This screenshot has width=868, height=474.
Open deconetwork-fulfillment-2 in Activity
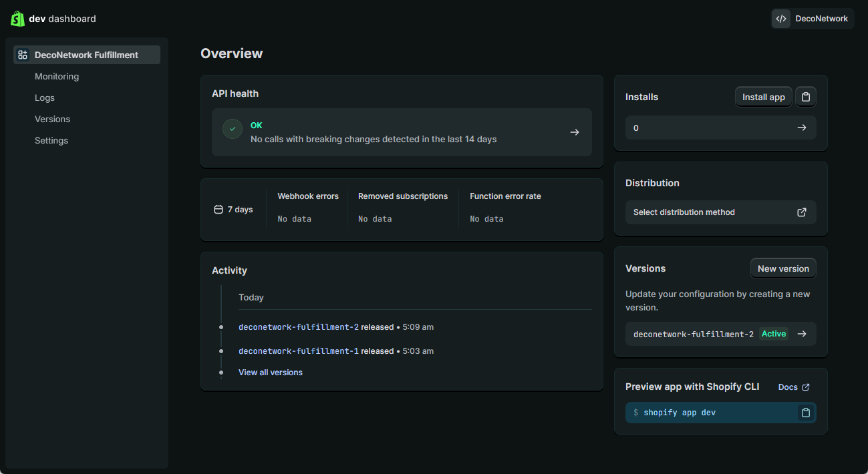tap(299, 327)
